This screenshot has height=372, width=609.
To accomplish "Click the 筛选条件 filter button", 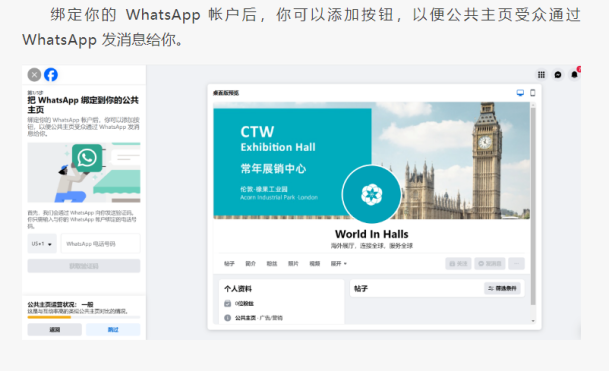I will click(502, 288).
